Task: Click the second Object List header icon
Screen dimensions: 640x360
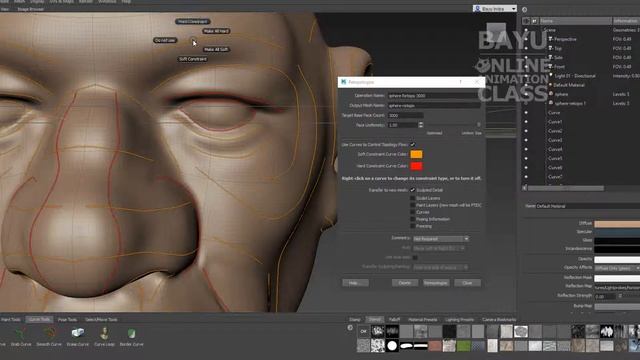Action: [534, 21]
